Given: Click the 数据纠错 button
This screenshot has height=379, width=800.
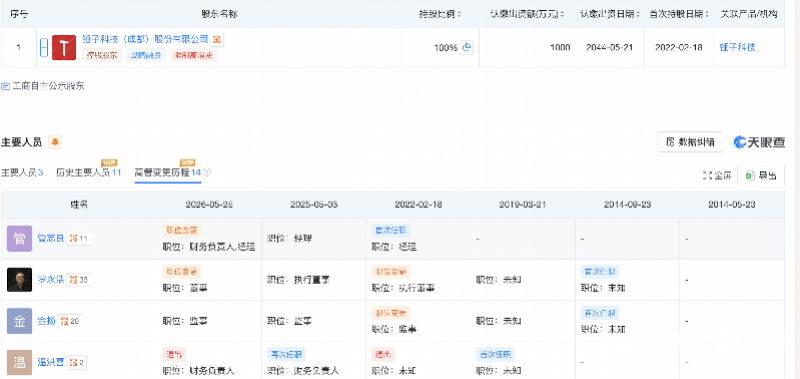Looking at the screenshot, I should 690,142.
